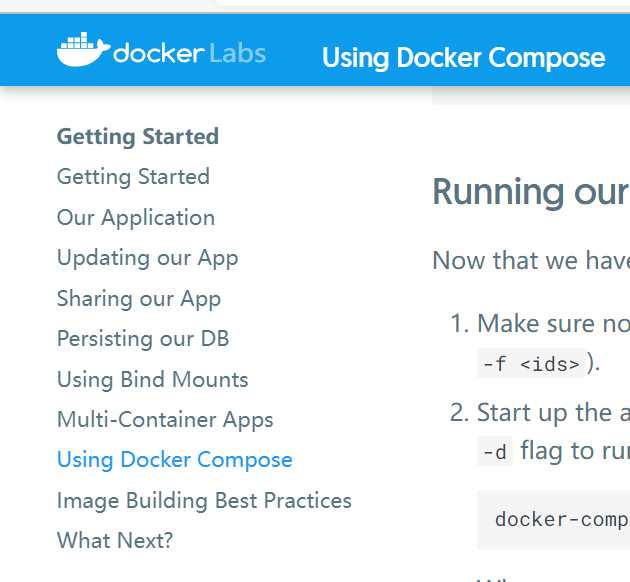Click the Running our heading
The image size is (630, 582).
530,192
